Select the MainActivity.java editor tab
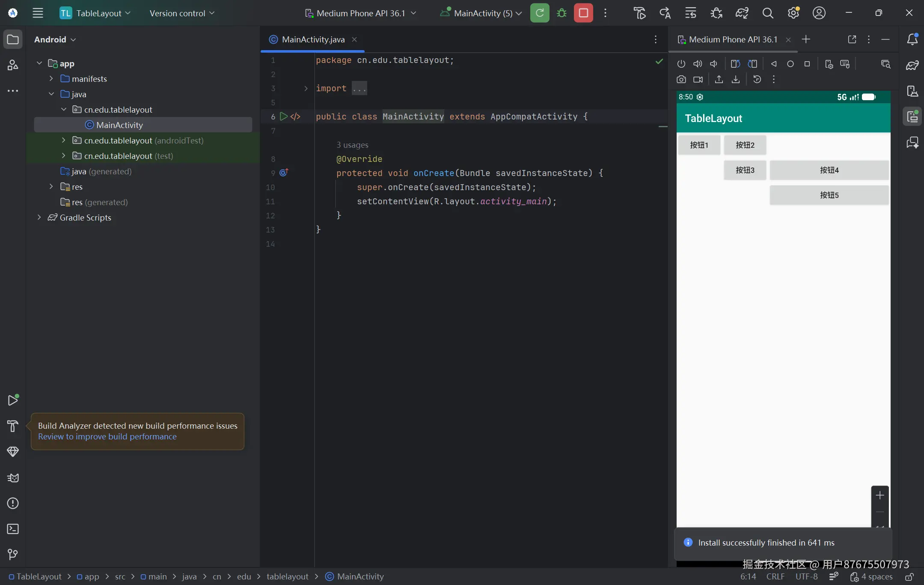Screen dimensions: 924x585 313,39
